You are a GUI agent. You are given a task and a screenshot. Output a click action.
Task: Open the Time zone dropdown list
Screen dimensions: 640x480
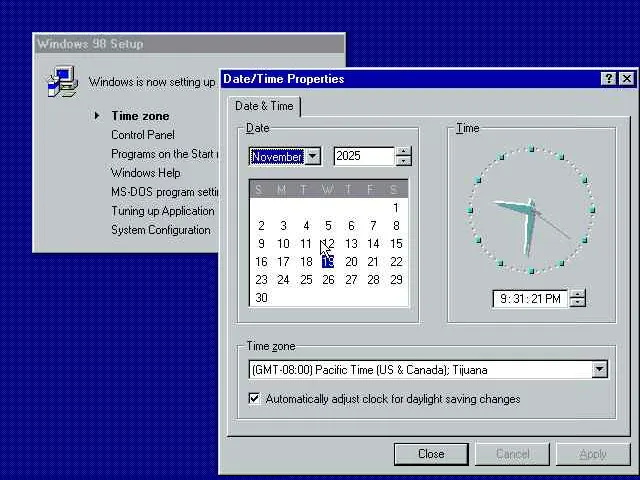pyautogui.click(x=599, y=369)
